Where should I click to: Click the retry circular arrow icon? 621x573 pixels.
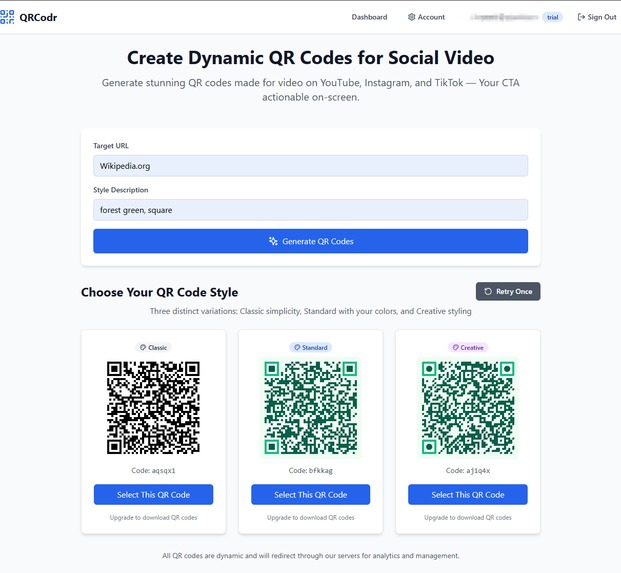[x=488, y=291]
